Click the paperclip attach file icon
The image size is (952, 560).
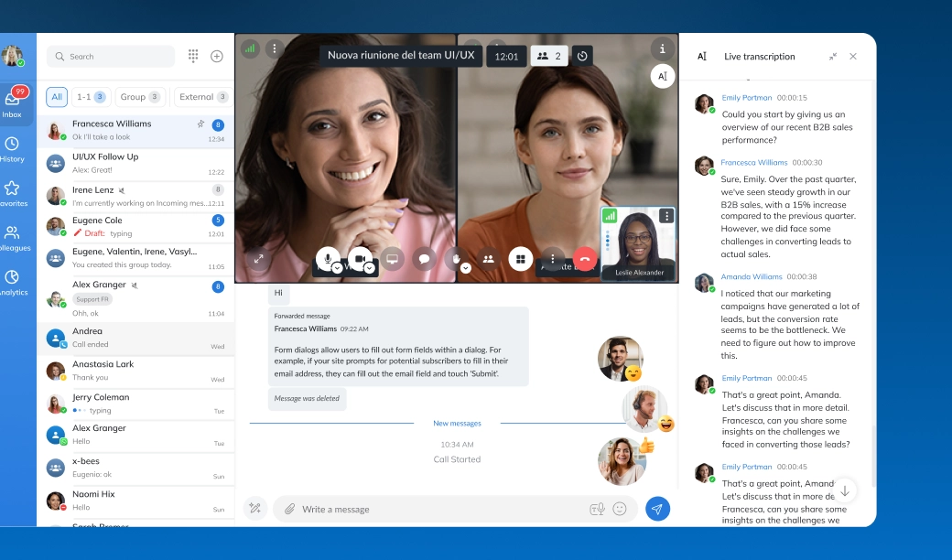(x=289, y=509)
